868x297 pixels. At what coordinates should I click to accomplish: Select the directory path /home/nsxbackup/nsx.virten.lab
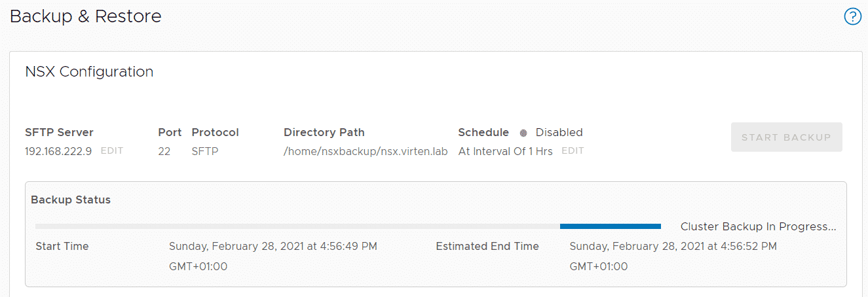[366, 151]
